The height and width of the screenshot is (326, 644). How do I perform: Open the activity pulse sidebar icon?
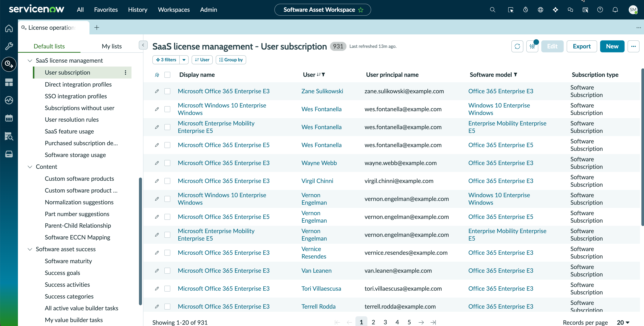point(9,100)
